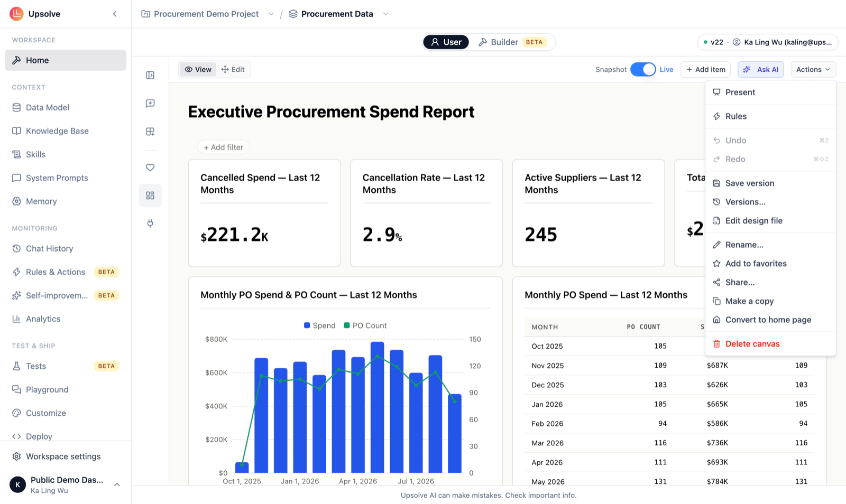Select the dashboard tiles icon
This screenshot has width=846, height=504.
(x=150, y=195)
